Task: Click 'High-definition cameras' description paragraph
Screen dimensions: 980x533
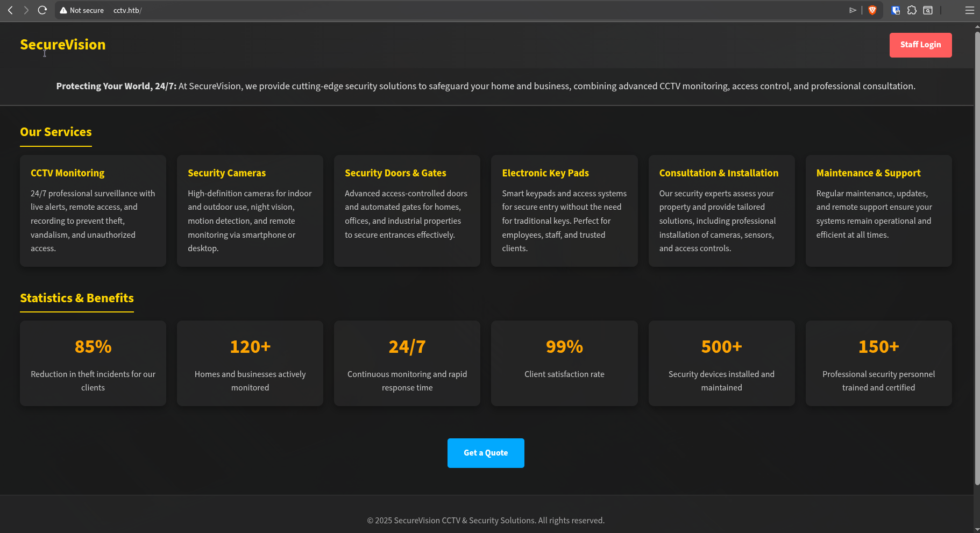Action: 250,221
